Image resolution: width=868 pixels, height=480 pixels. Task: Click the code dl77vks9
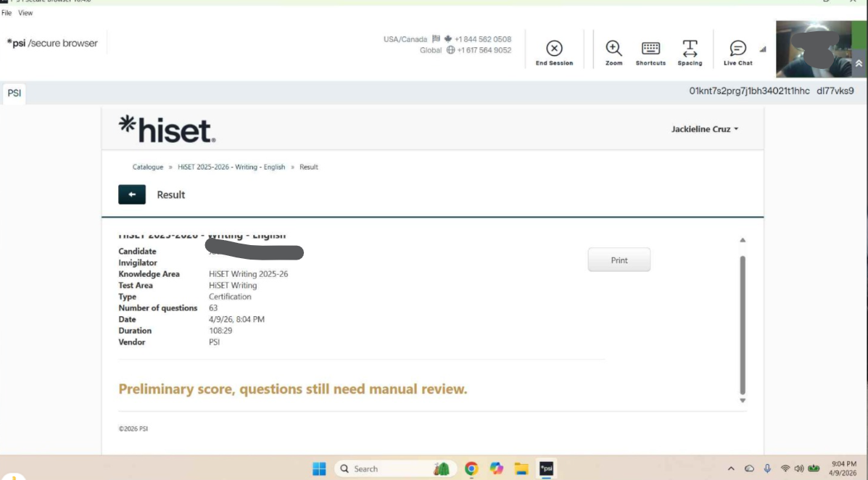point(835,91)
